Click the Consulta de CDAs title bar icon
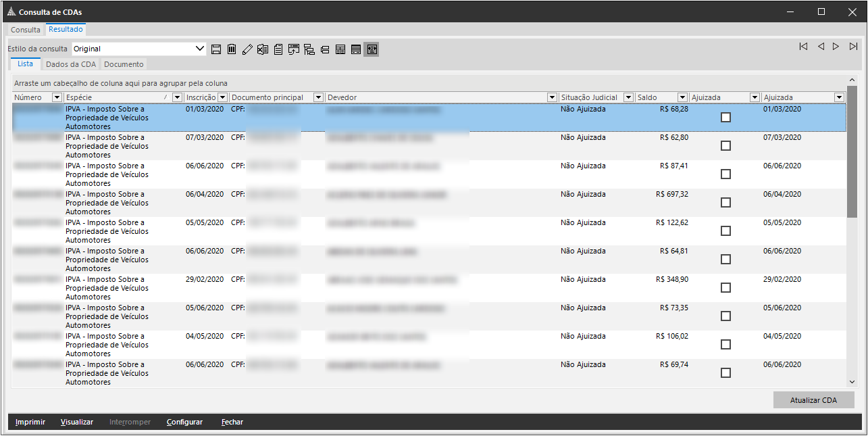The image size is (868, 436). point(10,12)
